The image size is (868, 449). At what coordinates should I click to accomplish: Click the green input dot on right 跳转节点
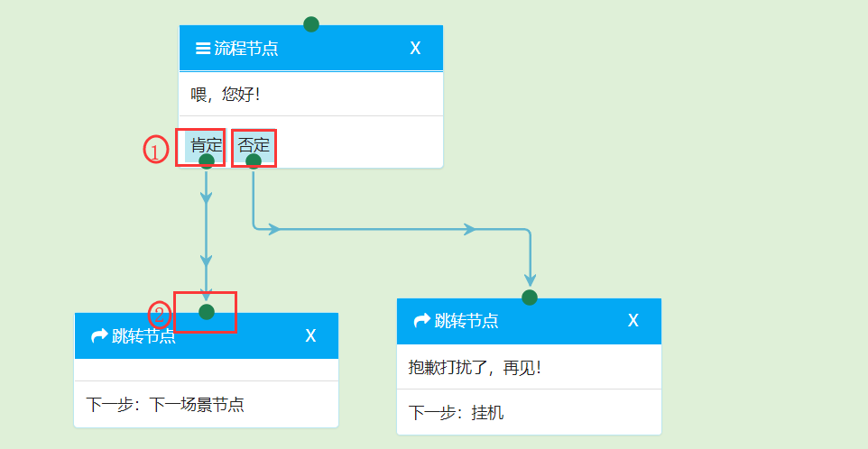tap(530, 298)
